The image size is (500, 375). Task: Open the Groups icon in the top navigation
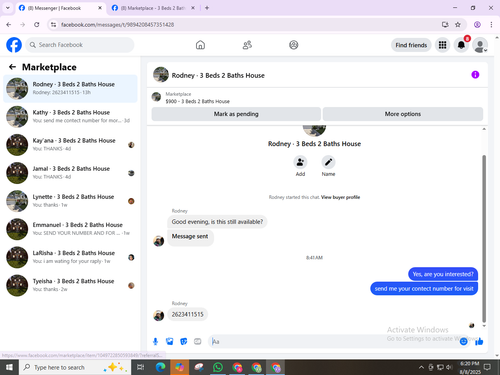pos(294,45)
